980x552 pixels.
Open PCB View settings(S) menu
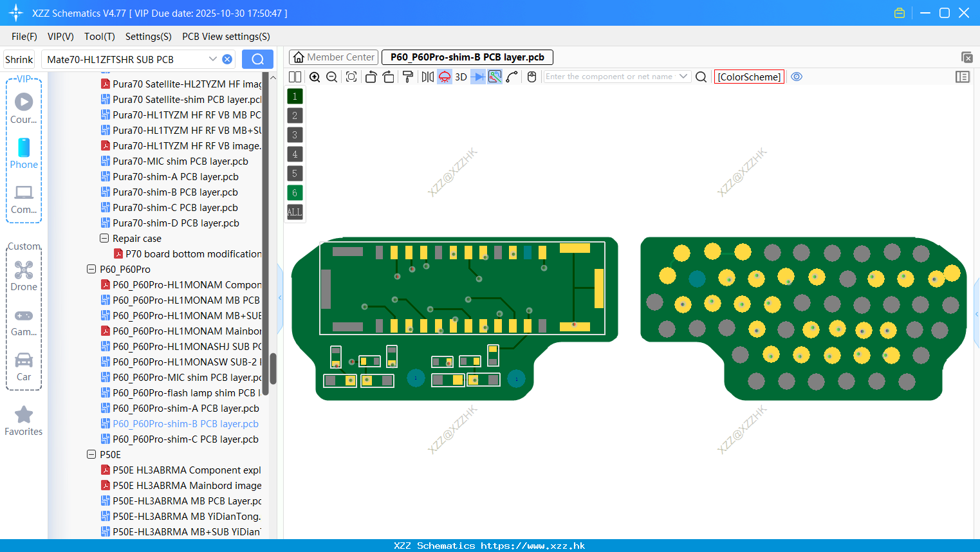tap(226, 37)
